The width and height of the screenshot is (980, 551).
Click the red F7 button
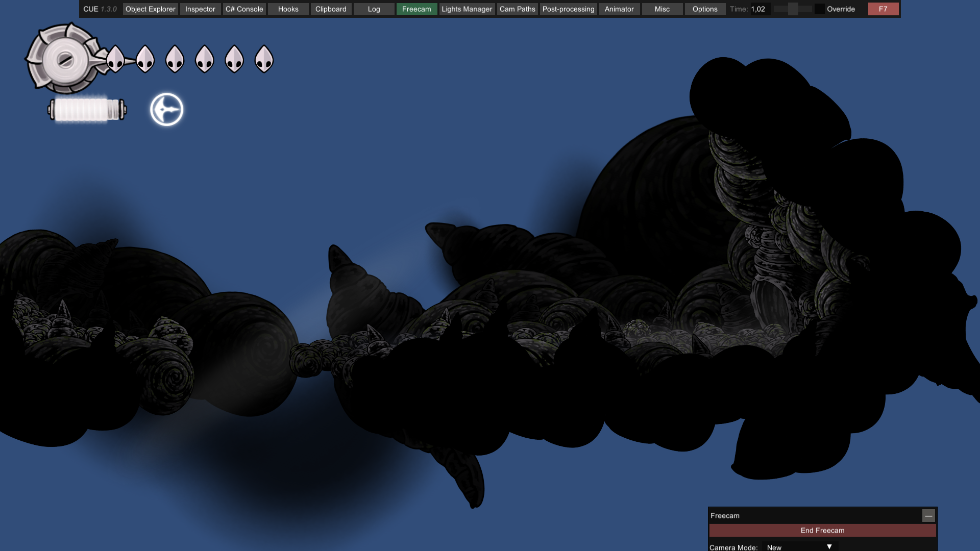click(x=883, y=9)
